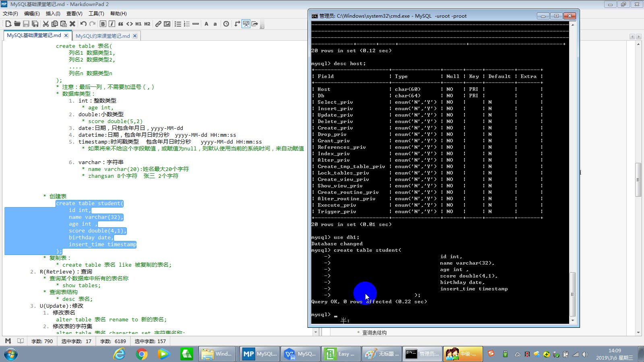Image resolution: width=644 pixels, height=362 pixels.
Task: Click the Sogou input method tray icon
Action: (x=491, y=353)
